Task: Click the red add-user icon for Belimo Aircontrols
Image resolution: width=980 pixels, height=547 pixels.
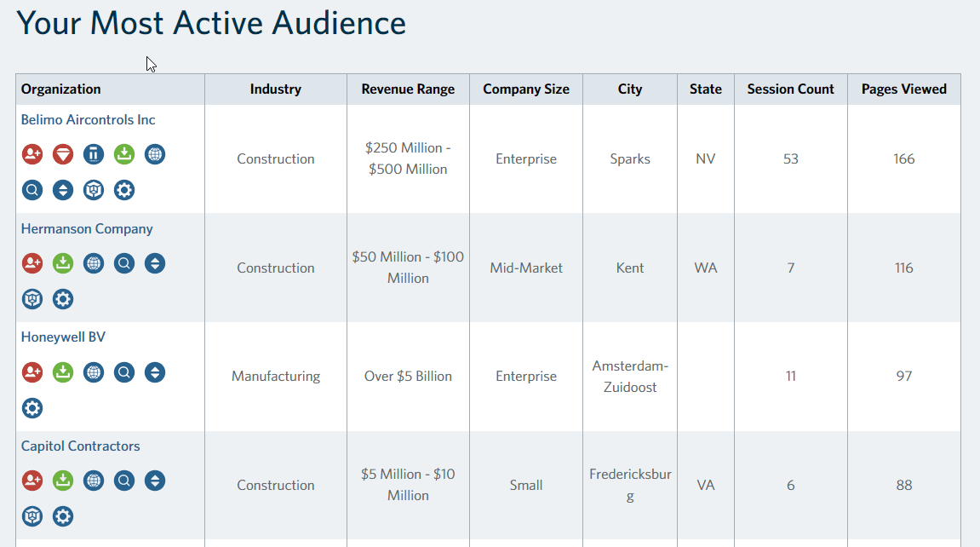Action: pos(32,154)
